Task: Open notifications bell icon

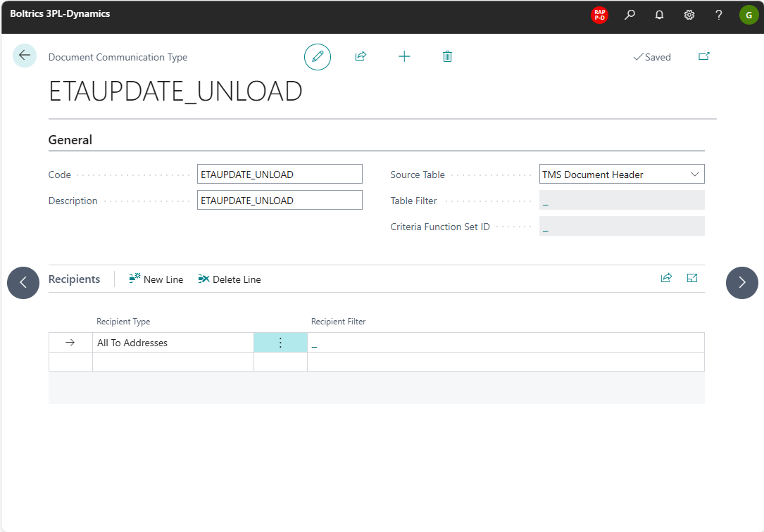Action: click(x=659, y=14)
